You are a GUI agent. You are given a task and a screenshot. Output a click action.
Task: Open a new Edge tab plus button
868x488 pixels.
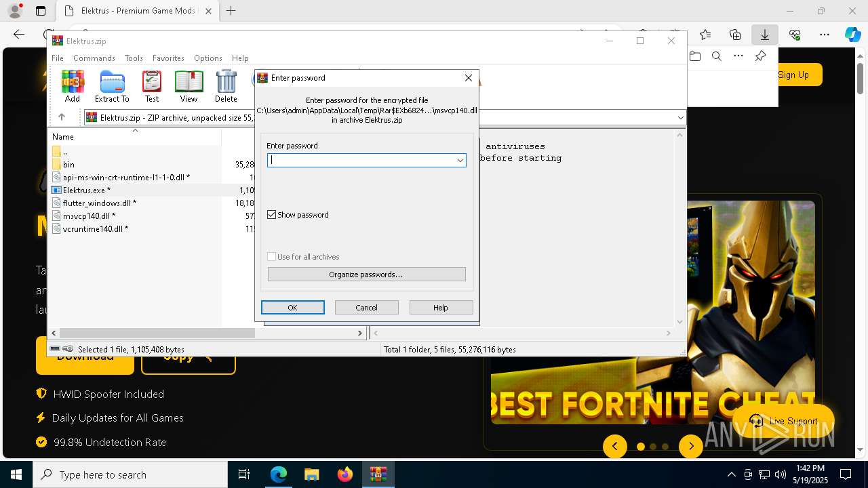pos(231,11)
